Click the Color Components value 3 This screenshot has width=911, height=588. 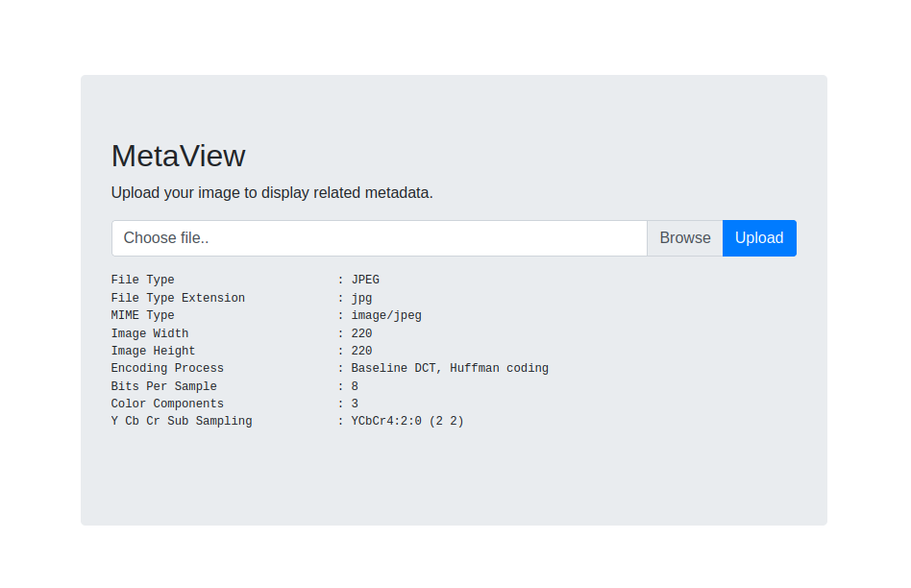354,404
